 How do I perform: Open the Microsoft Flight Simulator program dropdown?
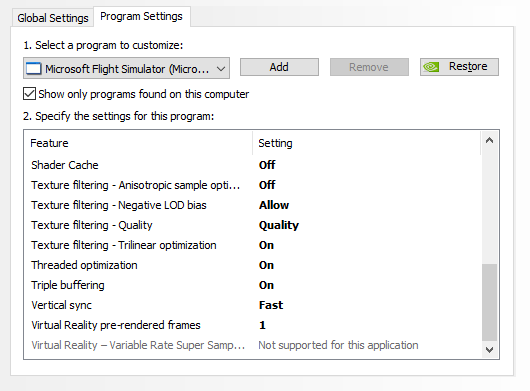pos(126,68)
